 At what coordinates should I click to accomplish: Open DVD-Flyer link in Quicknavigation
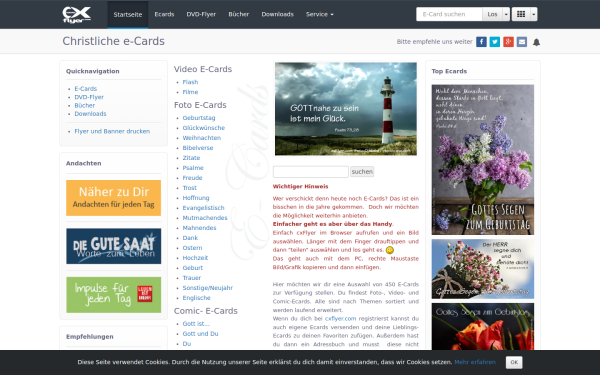click(x=89, y=97)
